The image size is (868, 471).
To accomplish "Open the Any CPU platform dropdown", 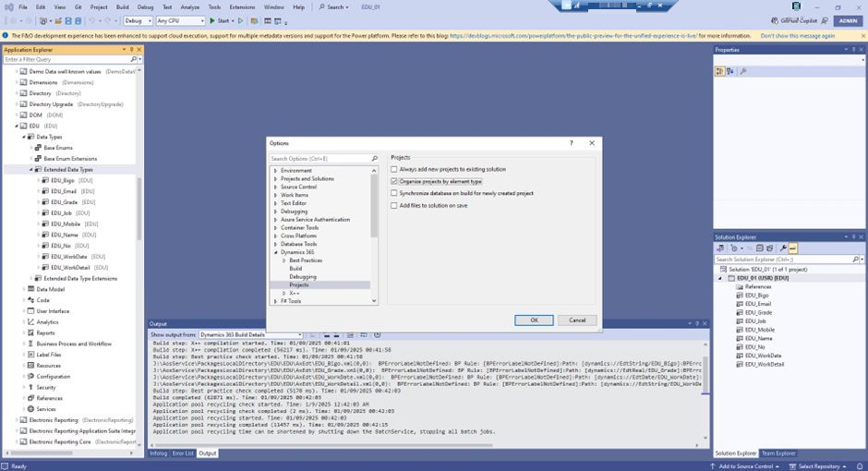I will [180, 21].
